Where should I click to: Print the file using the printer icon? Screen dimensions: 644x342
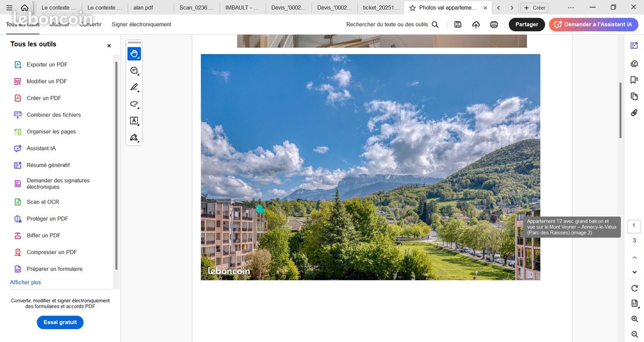494,25
